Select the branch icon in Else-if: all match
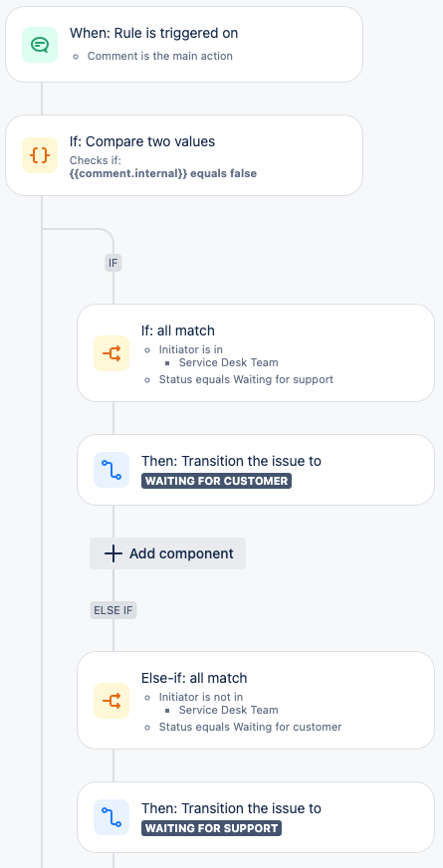The image size is (443, 868). tap(111, 701)
